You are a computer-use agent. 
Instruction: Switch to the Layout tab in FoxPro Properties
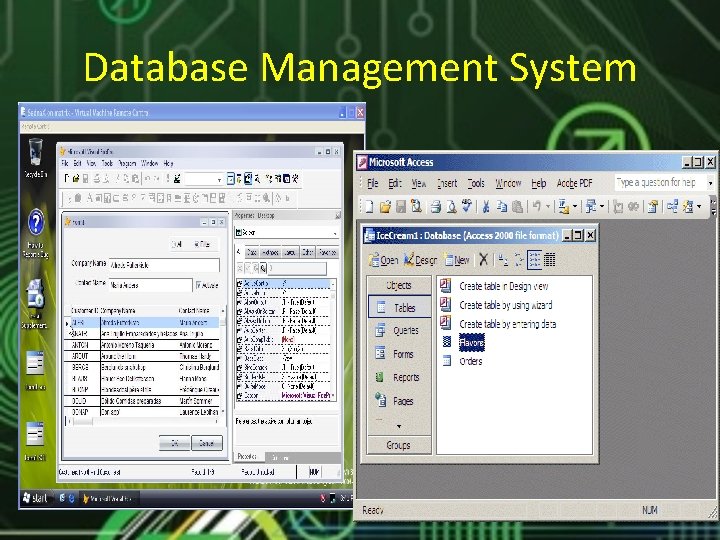(x=289, y=253)
